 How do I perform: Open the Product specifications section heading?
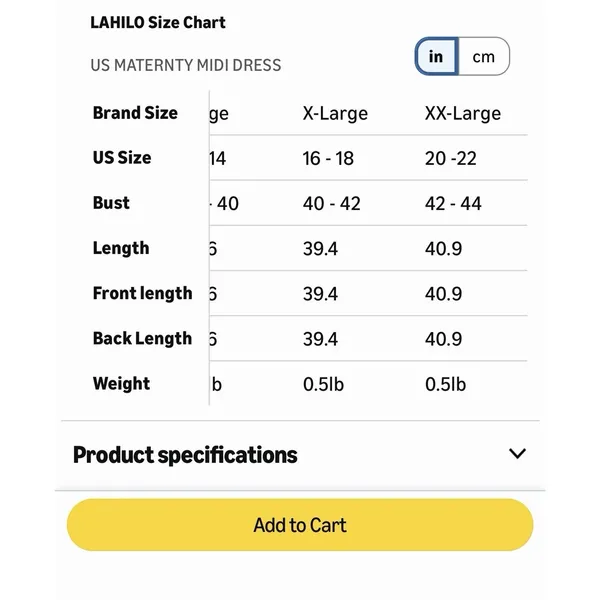(185, 455)
